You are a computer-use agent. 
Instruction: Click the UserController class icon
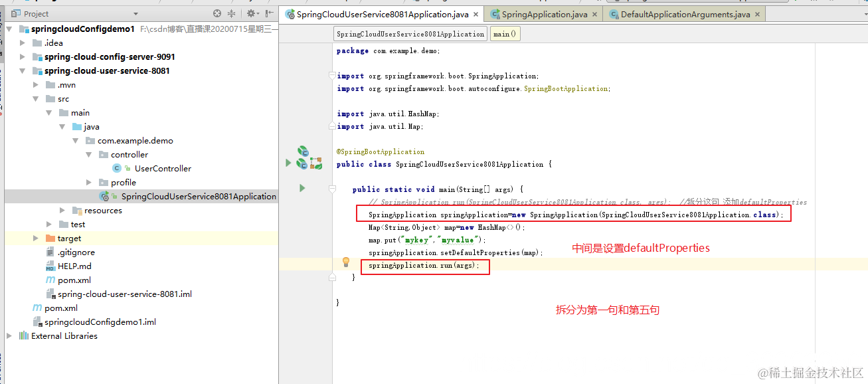pos(118,168)
